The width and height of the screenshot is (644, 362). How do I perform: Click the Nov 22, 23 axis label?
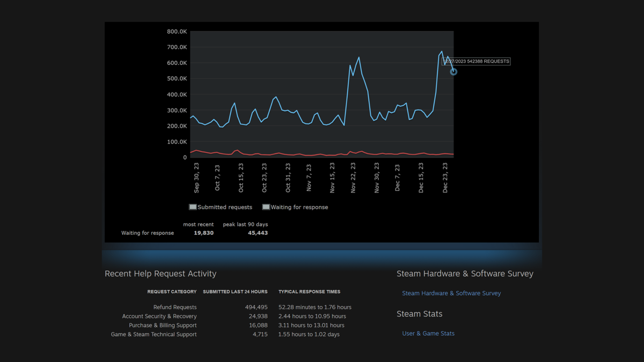click(x=353, y=178)
